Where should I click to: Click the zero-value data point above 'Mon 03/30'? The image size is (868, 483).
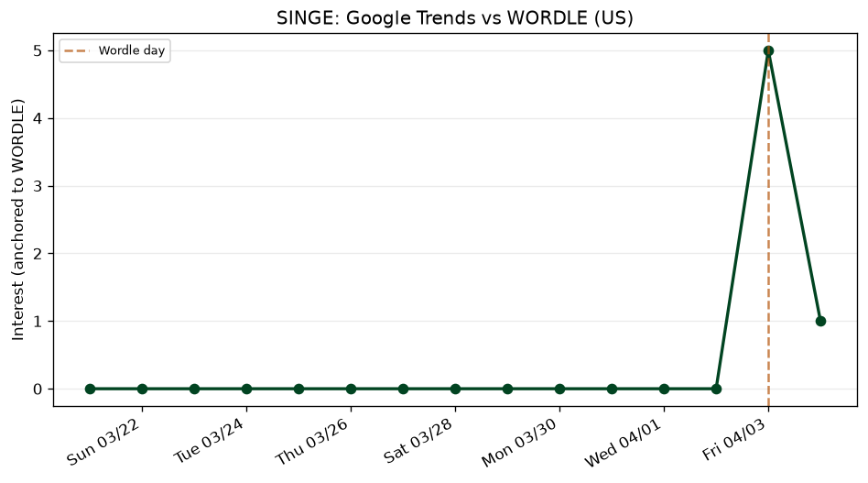(559, 389)
